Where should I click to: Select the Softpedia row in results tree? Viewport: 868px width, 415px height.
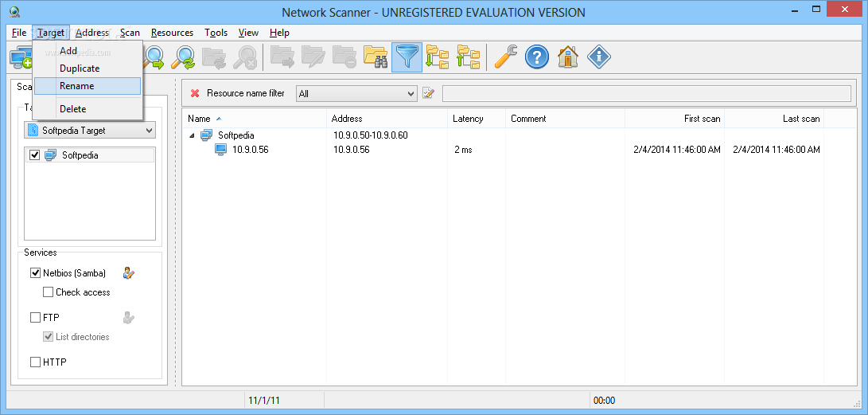tap(235, 135)
